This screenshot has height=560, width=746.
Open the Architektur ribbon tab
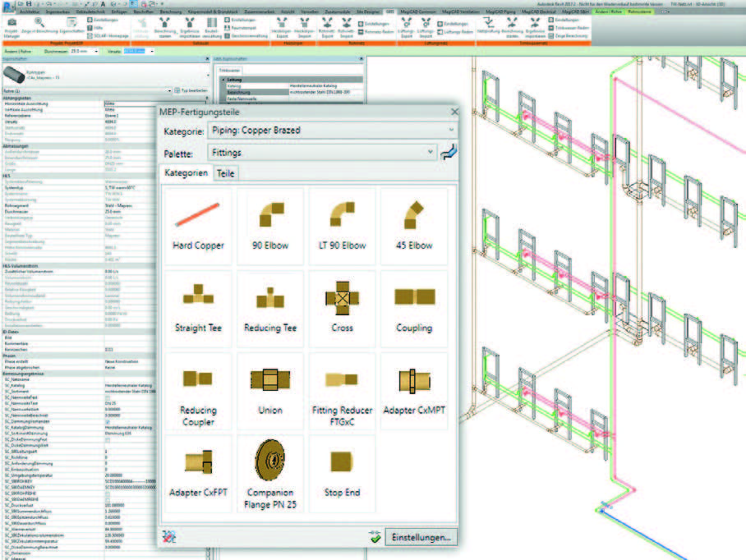[30, 11]
